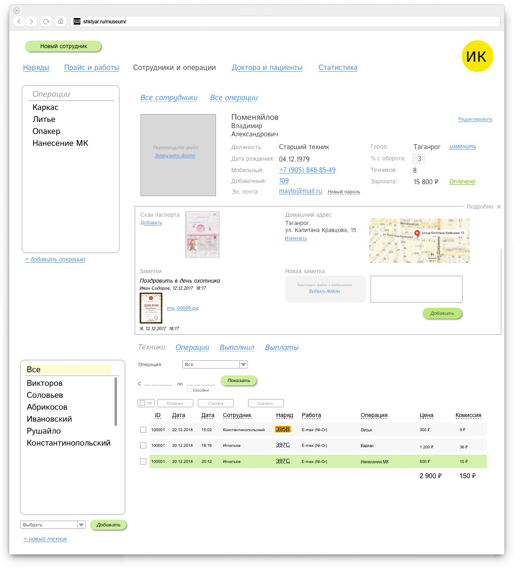This screenshot has width=514, height=570.
Task: Select Опакер in the operations list
Action: [x=46, y=131]
